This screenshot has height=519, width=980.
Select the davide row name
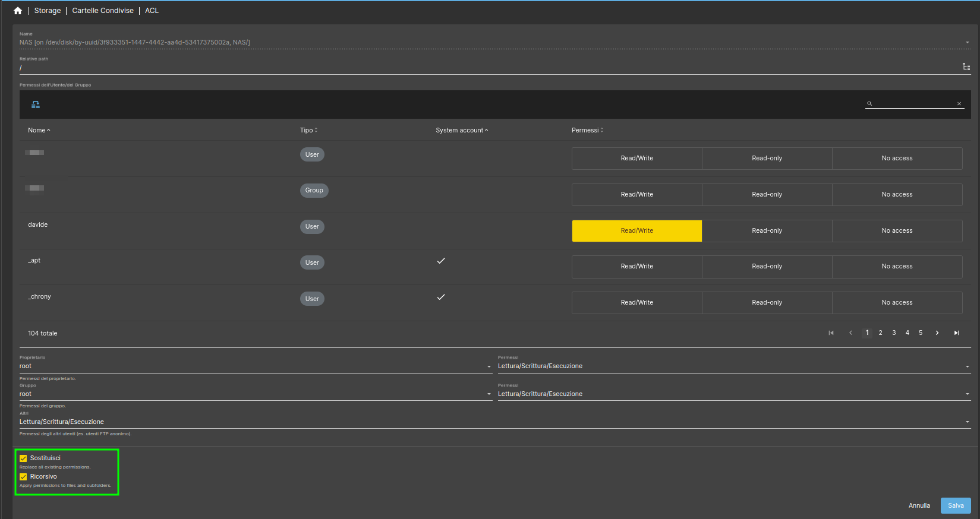click(38, 224)
